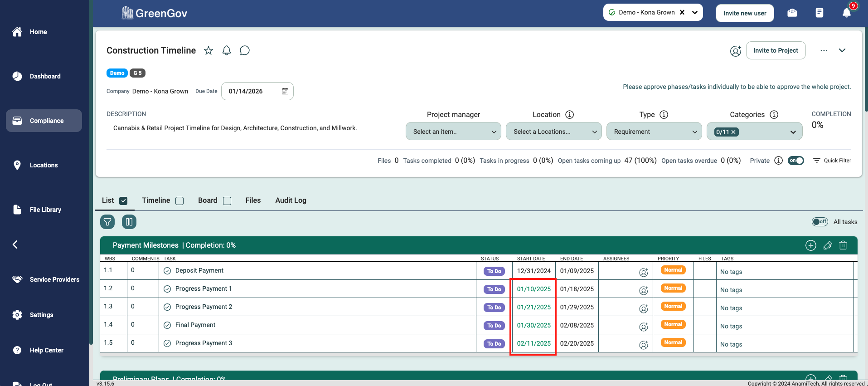Open the filter funnel icon above the task list

(x=107, y=222)
